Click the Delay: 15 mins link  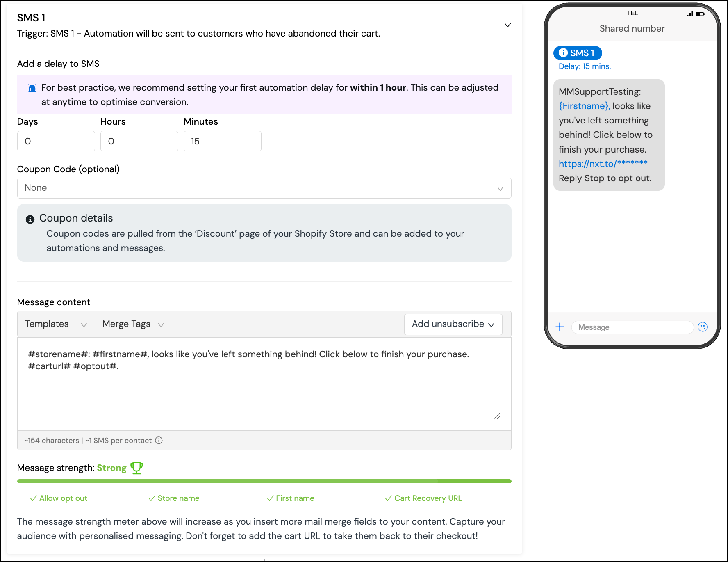tap(584, 66)
